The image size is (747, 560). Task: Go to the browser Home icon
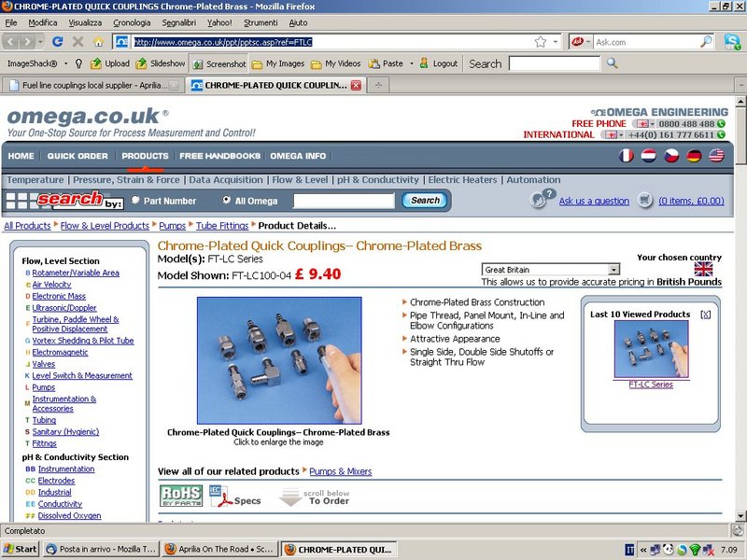tap(98, 42)
